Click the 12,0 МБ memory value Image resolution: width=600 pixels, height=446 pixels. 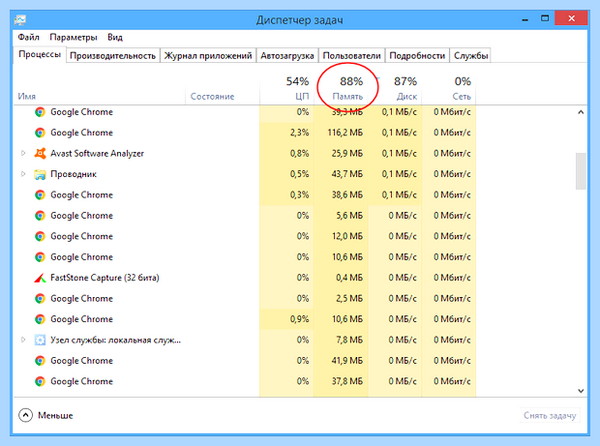point(347,236)
